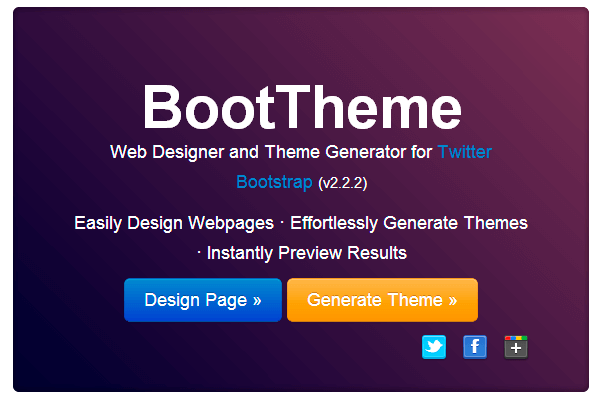Open the Twitter share icon
Screen dimensions: 600x400
434,347
